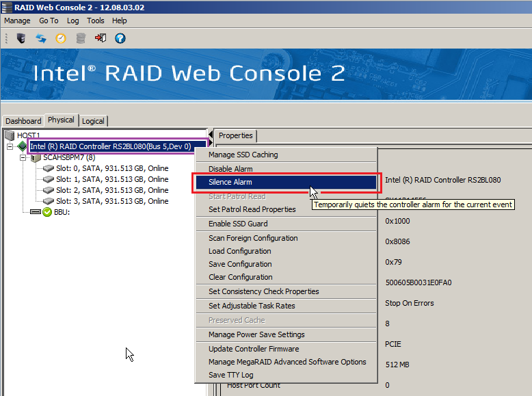532x396 pixels.
Task: Choose Set Consistency Check Properties
Action: point(286,291)
